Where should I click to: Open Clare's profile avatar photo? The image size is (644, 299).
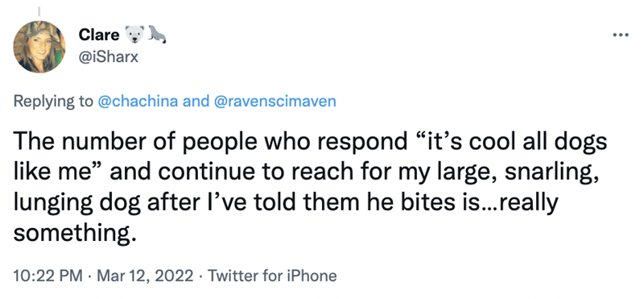[x=39, y=47]
